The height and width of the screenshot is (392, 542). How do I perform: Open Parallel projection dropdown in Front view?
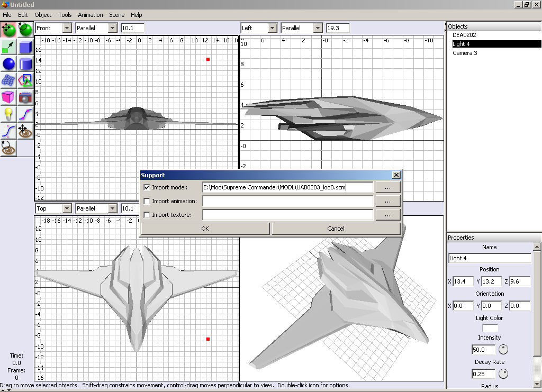tap(112, 28)
